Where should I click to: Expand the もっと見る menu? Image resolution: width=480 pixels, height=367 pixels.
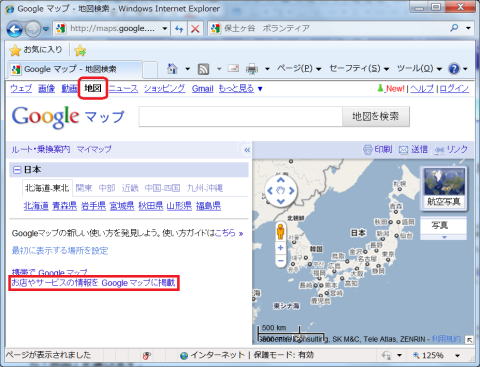240,89
